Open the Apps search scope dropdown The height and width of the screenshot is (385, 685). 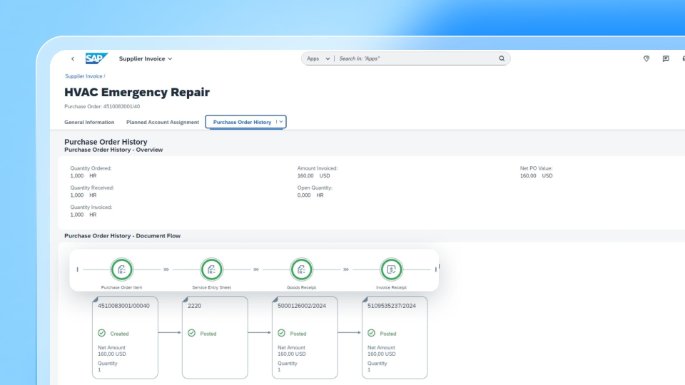pyautogui.click(x=318, y=59)
